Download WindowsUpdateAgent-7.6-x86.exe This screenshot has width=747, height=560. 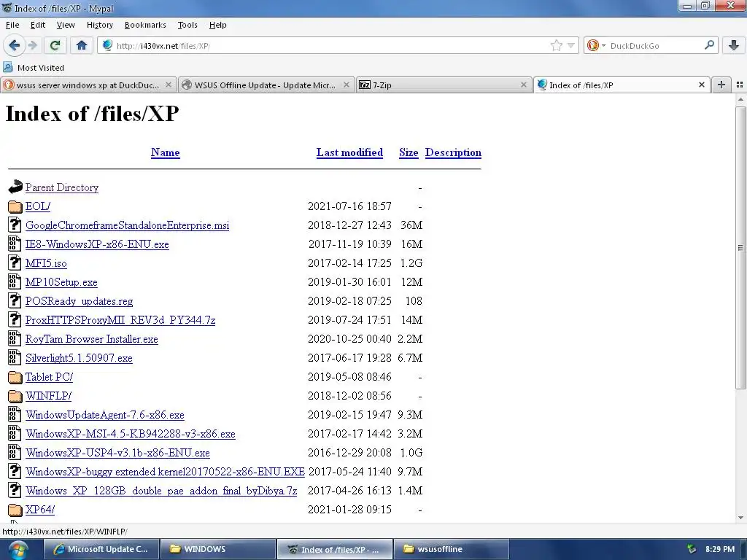tap(105, 415)
